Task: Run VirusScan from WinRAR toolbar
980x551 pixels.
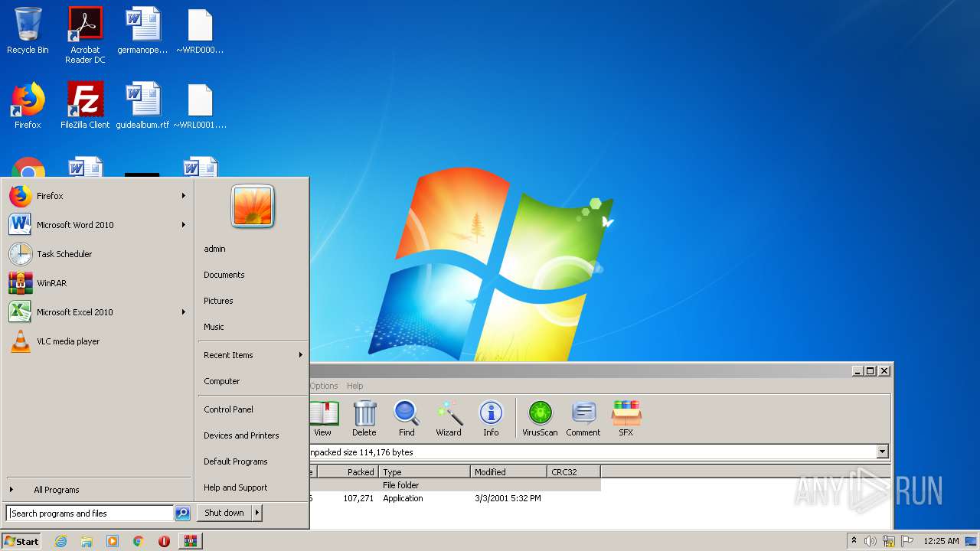Action: pyautogui.click(x=540, y=419)
